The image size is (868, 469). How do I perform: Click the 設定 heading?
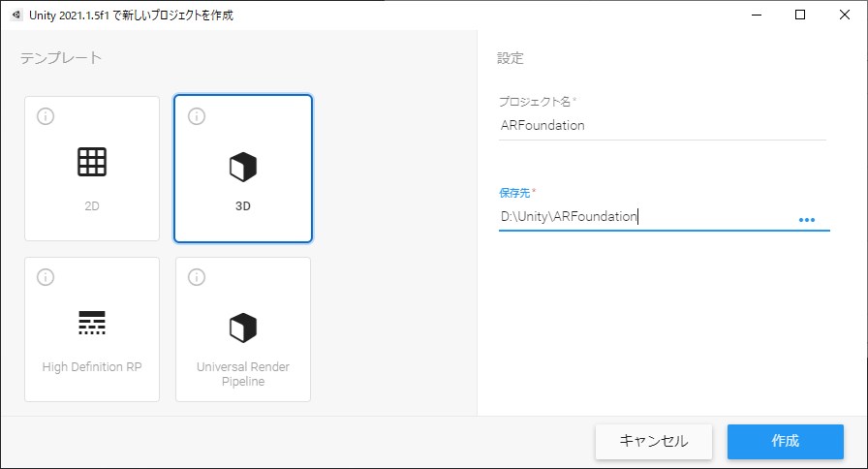pyautogui.click(x=511, y=58)
